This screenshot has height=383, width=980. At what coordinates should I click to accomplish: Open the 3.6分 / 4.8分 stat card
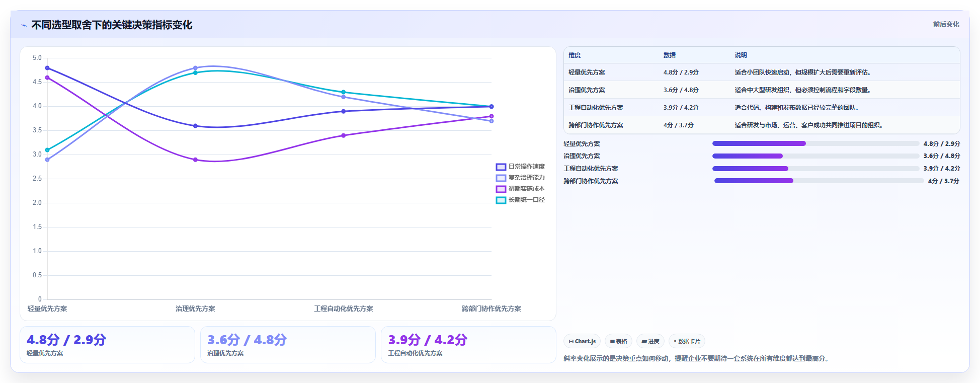click(288, 345)
